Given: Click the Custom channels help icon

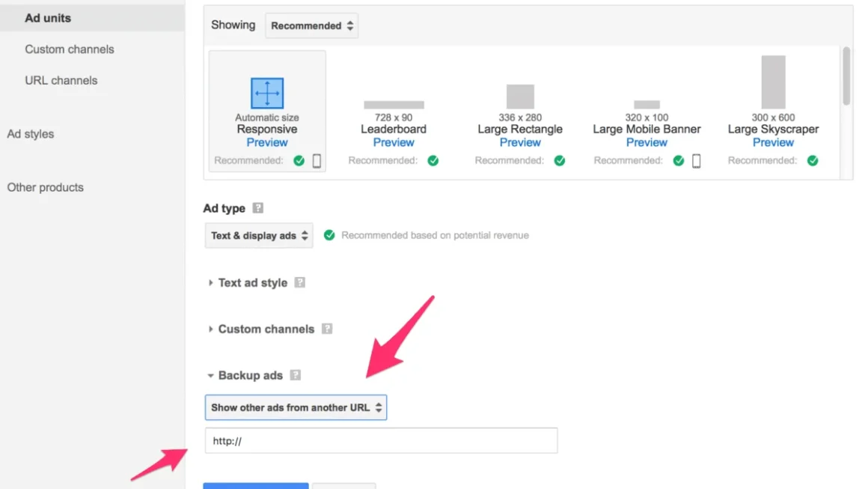Looking at the screenshot, I should pyautogui.click(x=327, y=329).
